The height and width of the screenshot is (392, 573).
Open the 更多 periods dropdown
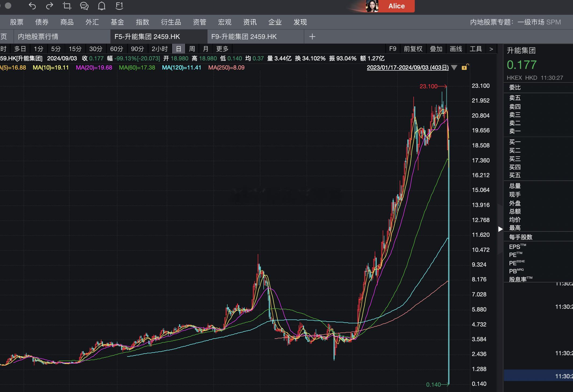point(222,49)
